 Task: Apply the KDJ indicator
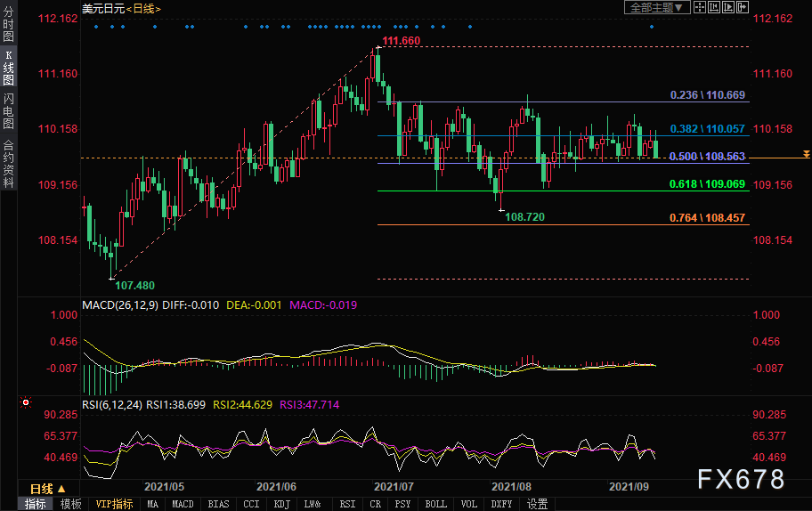pos(281,504)
